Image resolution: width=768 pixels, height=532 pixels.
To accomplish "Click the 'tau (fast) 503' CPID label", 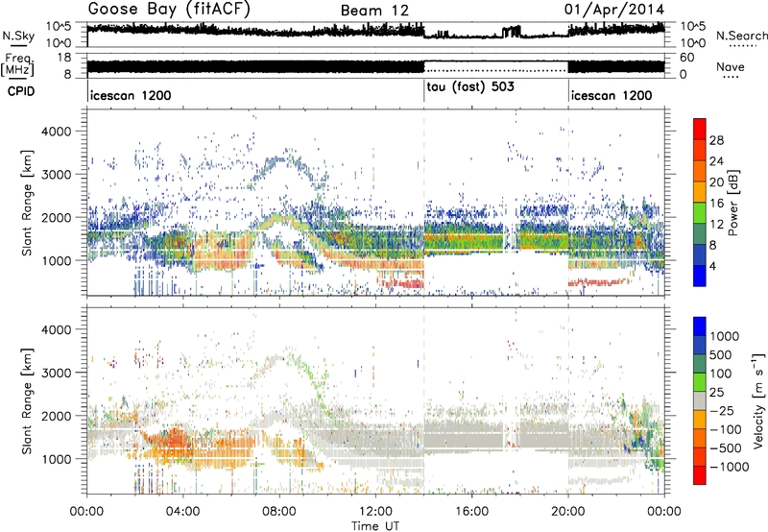I will (x=470, y=87).
